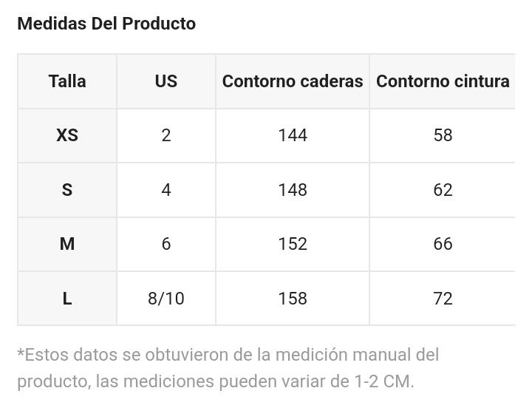Select waist measurement 72 cell

[x=443, y=299]
